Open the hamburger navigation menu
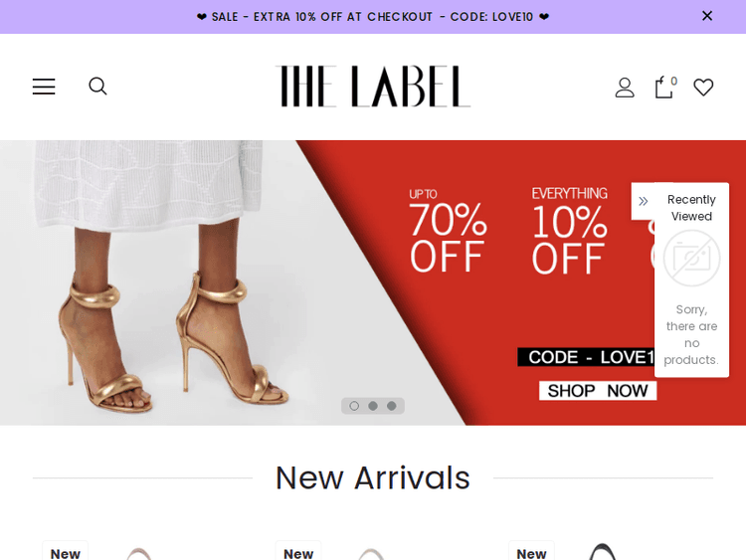Viewport: 746px width, 560px height. [44, 87]
